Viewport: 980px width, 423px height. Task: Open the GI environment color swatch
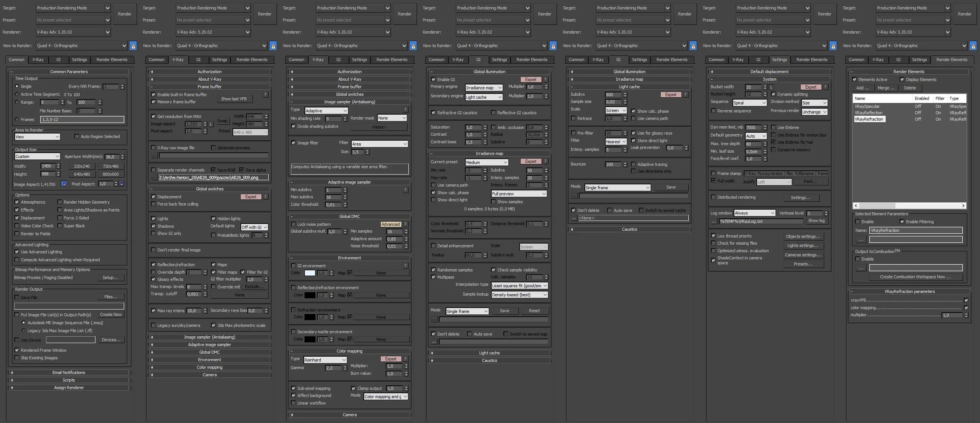pos(310,273)
